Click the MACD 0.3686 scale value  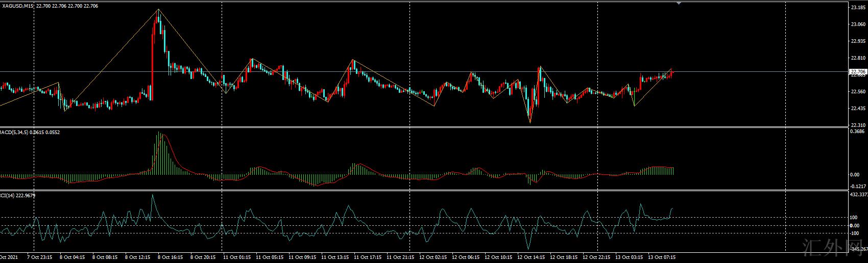click(x=857, y=131)
